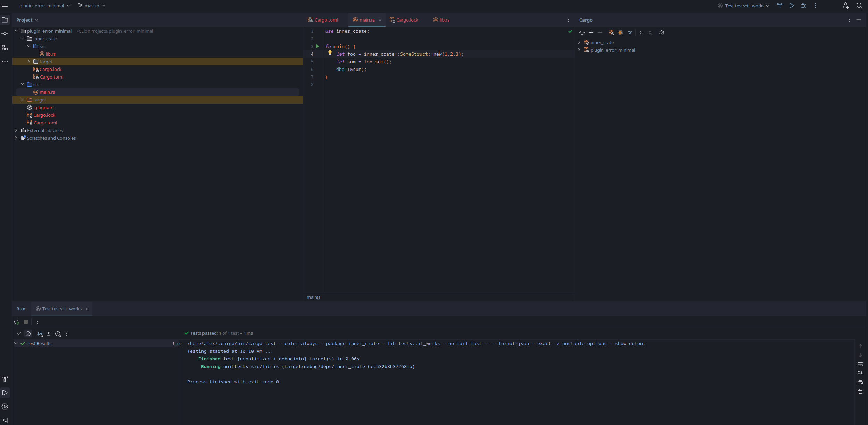Collapse the Test Results node
868x425 pixels.
pyautogui.click(x=16, y=343)
